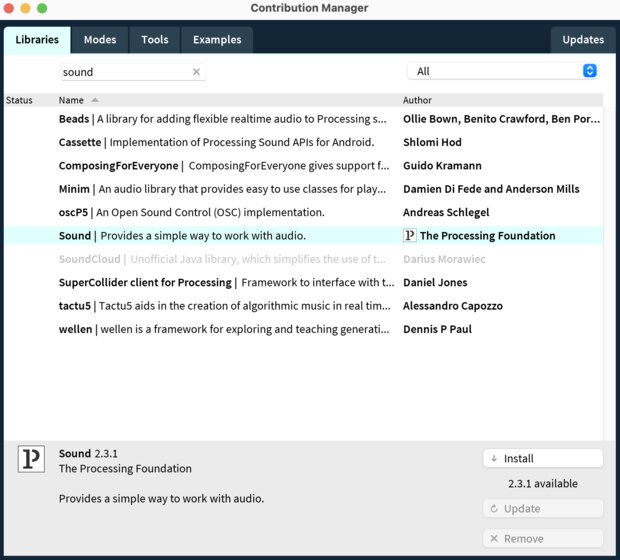The image size is (620, 560).
Task: Click author Dennis P Paul
Action: pos(437,329)
